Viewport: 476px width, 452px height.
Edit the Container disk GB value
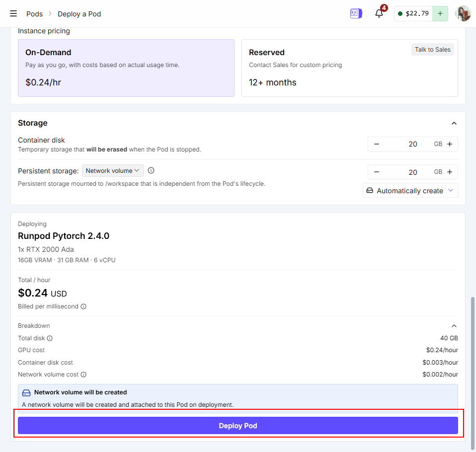click(x=412, y=144)
